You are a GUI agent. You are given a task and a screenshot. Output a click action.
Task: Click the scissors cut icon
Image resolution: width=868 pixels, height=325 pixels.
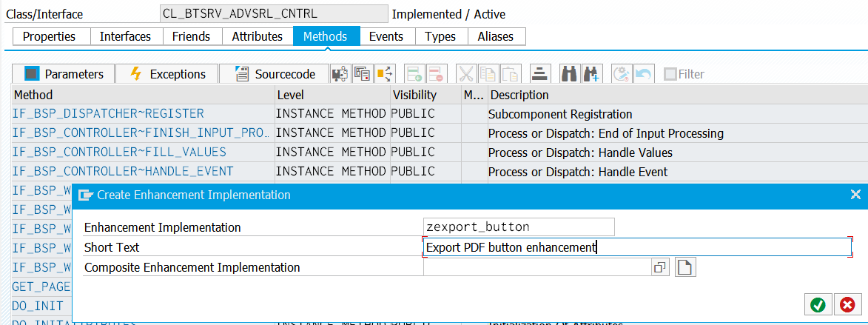click(467, 73)
